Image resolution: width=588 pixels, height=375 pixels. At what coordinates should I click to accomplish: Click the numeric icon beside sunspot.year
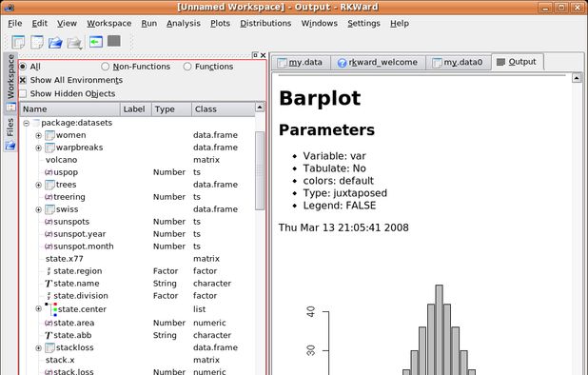49,234
